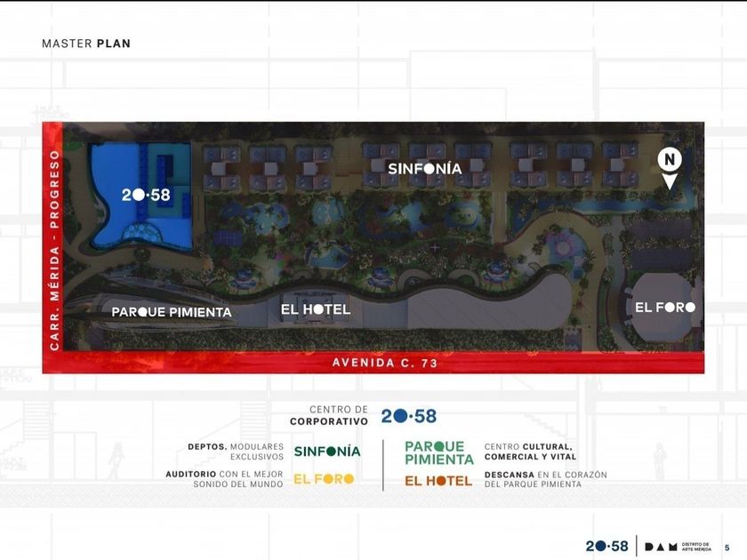747x560 pixels.
Task: Click the north compass arrow icon
Action: click(670, 170)
